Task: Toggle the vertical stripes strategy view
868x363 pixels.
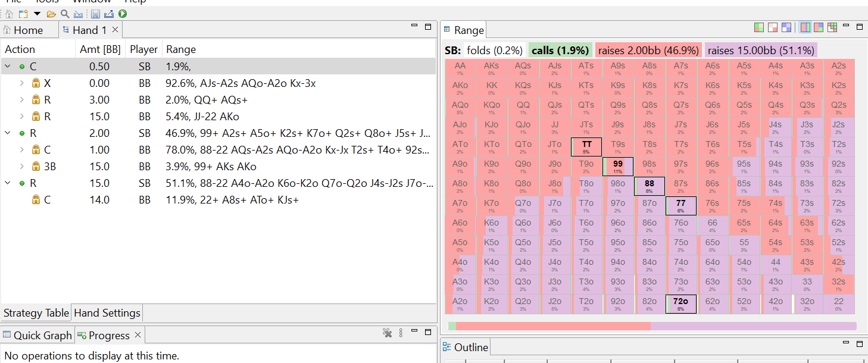Action: click(x=805, y=27)
